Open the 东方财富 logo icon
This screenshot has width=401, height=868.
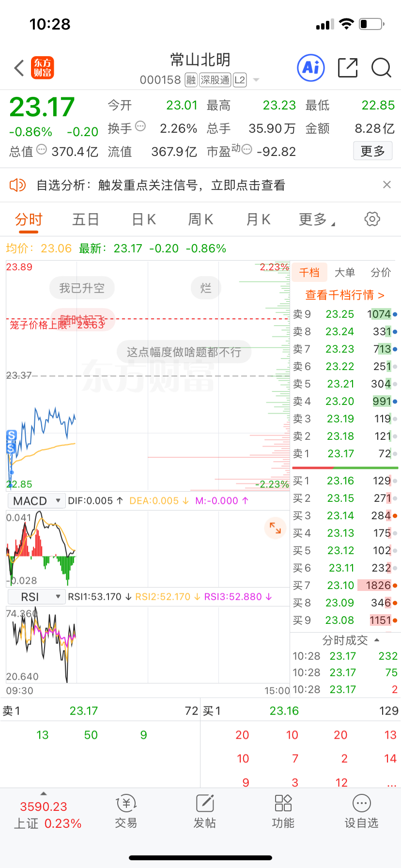point(43,68)
